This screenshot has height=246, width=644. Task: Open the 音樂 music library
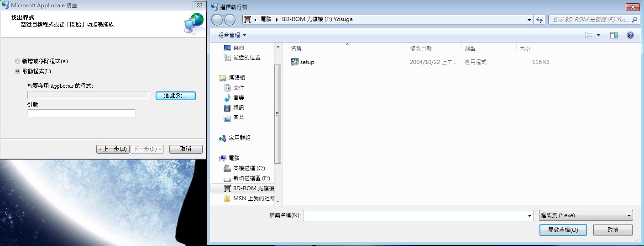point(234,98)
